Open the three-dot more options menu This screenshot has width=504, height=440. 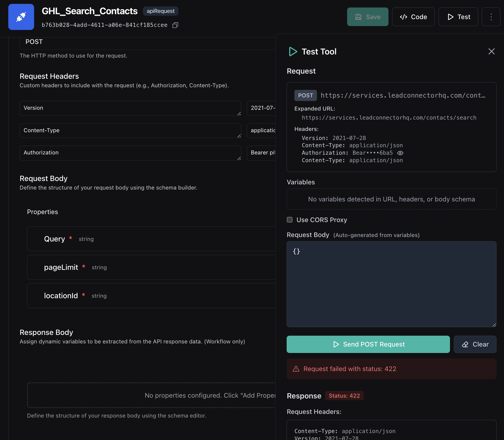[491, 17]
